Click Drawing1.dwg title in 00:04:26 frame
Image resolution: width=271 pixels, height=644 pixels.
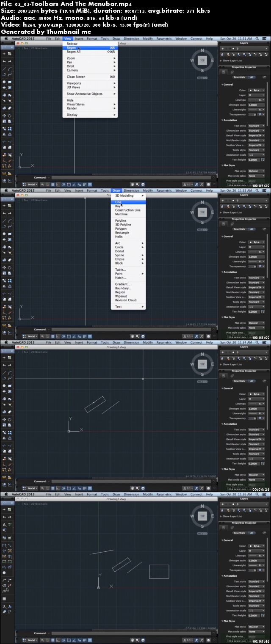pos(116,347)
